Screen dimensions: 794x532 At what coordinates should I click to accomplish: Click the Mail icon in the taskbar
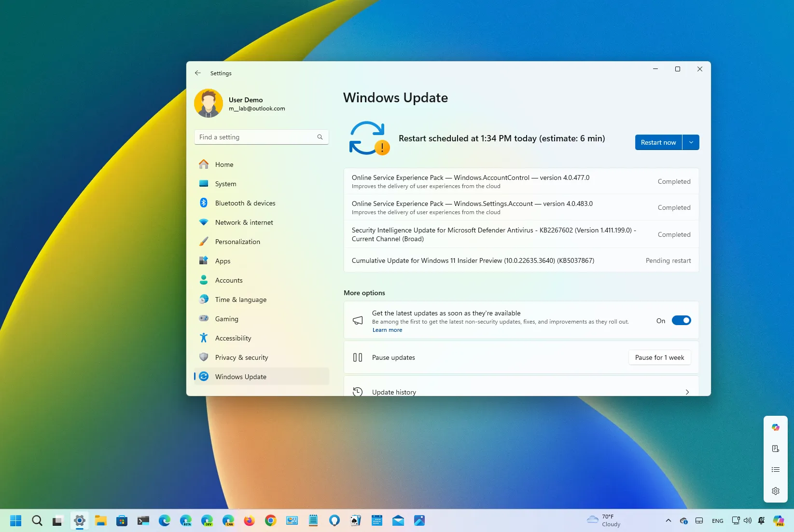398,520
